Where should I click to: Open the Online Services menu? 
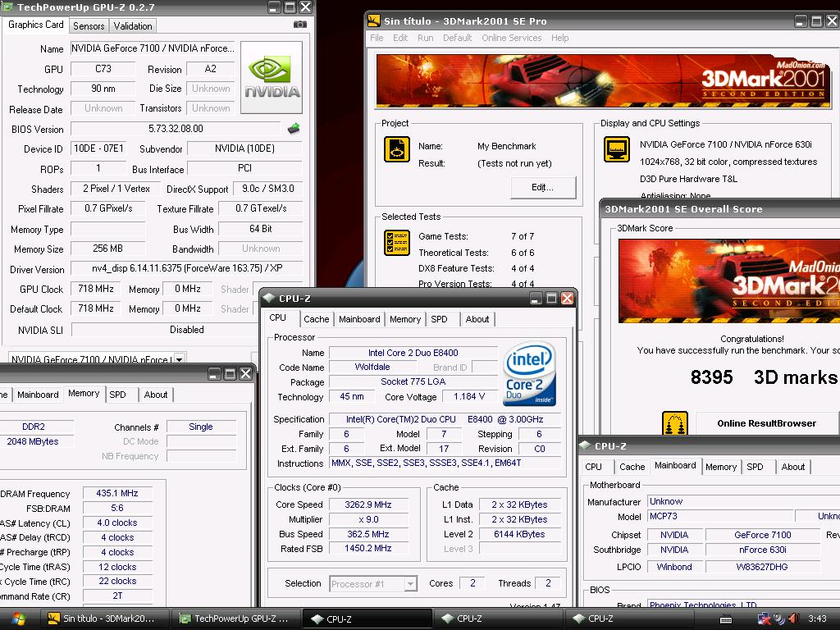[x=512, y=38]
